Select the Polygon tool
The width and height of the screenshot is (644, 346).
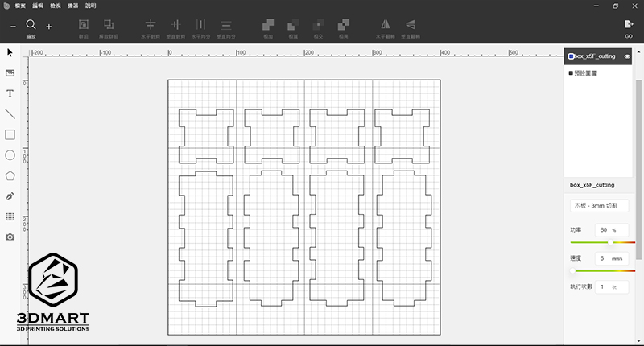coord(10,175)
